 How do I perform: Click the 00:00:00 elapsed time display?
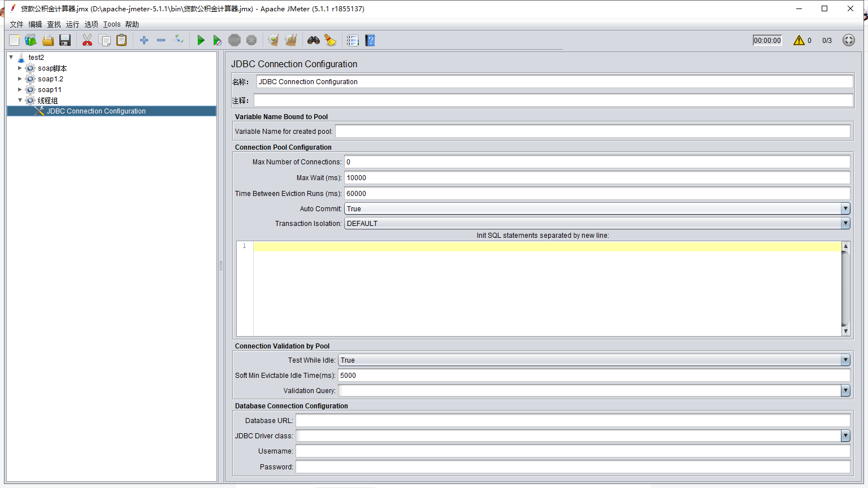click(767, 41)
